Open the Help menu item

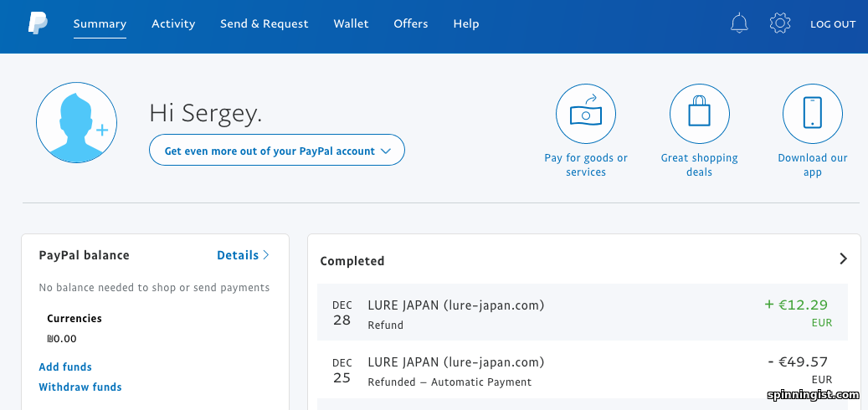click(x=466, y=23)
